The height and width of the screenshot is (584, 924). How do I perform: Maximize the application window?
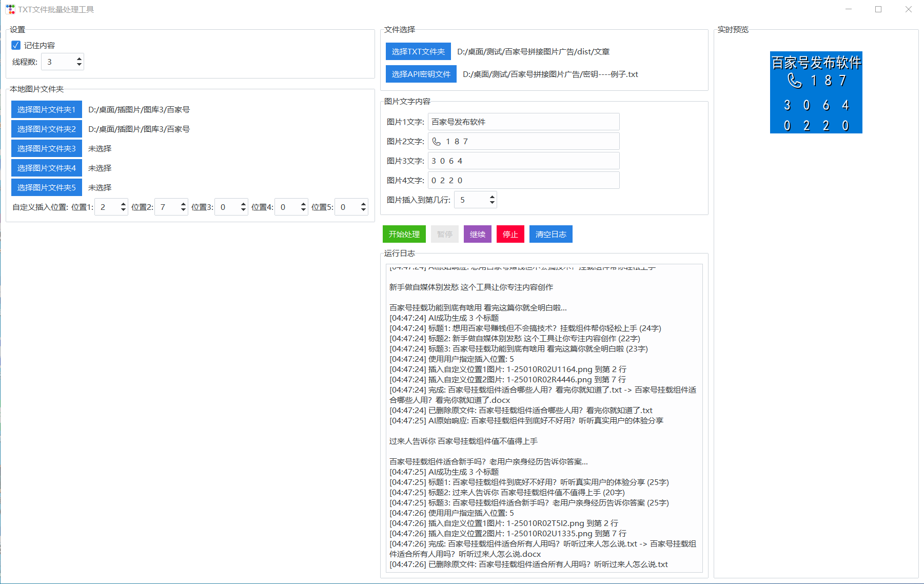878,9
